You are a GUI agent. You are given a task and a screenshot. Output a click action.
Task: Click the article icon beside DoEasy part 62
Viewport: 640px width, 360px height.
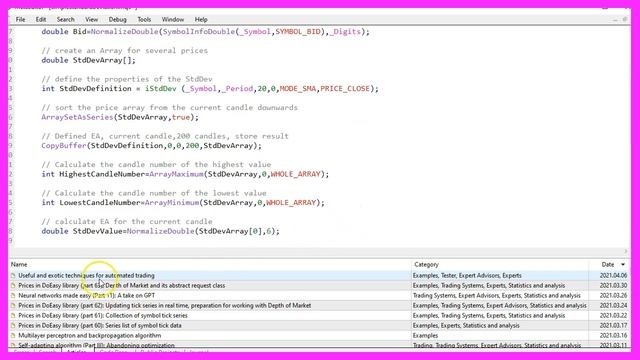click(x=13, y=305)
